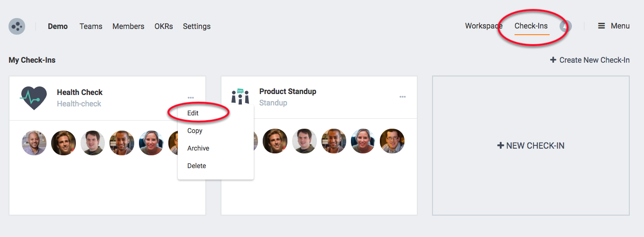This screenshot has height=237, width=644.
Task: Select Archive from the context menu
Action: [x=198, y=148]
